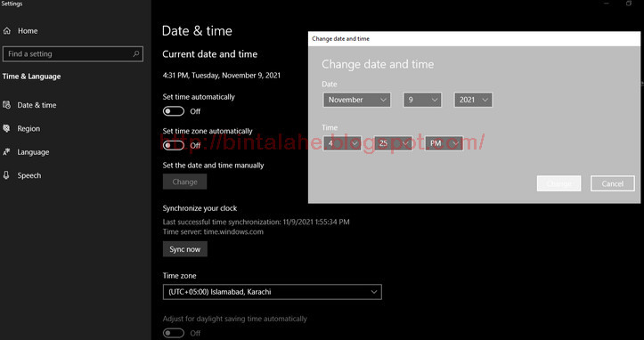The width and height of the screenshot is (644, 340).
Task: Open Speech settings page
Action: coord(29,175)
